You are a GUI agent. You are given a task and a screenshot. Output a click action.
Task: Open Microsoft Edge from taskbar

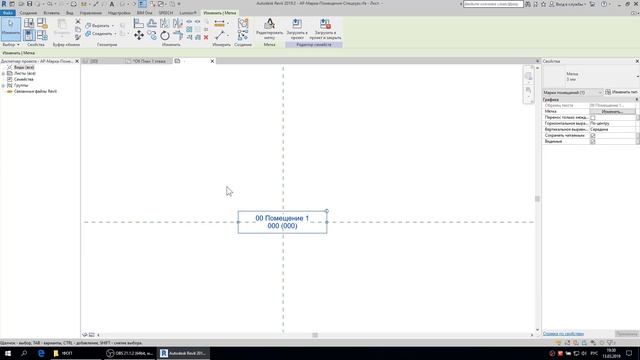pyautogui.click(x=41, y=353)
